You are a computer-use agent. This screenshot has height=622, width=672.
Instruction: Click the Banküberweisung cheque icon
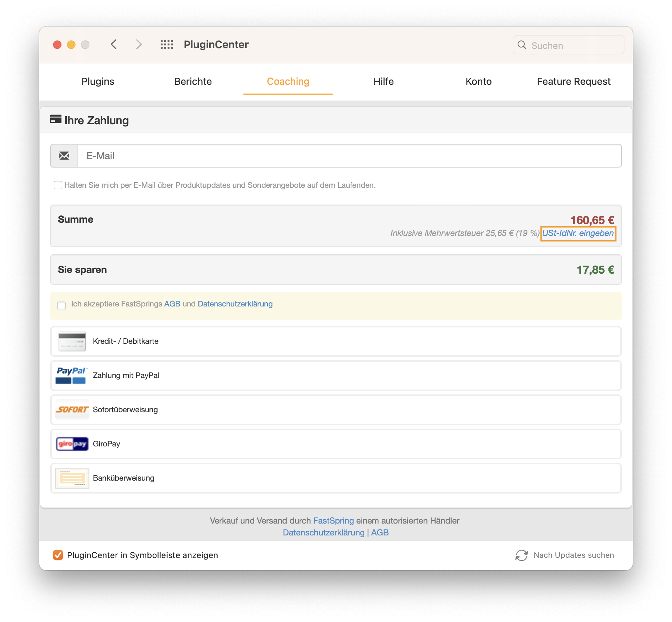coord(72,478)
